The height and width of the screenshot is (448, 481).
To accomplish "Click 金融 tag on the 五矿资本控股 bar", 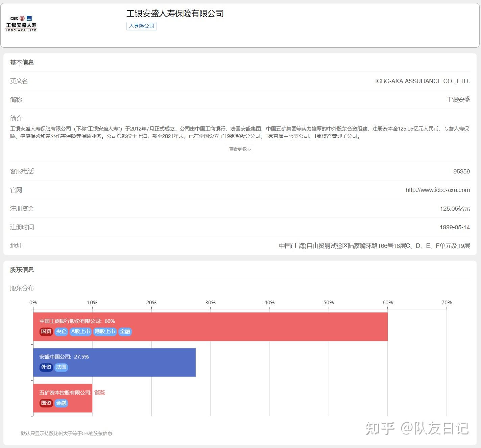I will 61,403.
